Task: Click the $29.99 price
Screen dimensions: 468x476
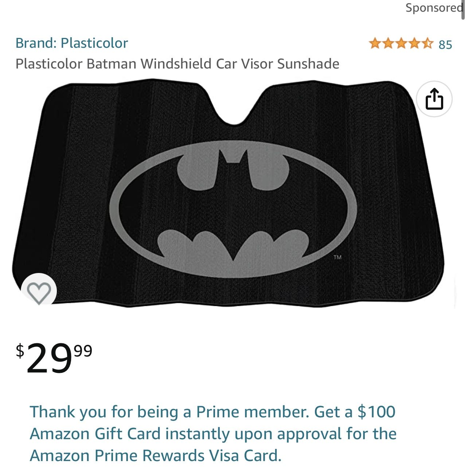Action: click(54, 358)
